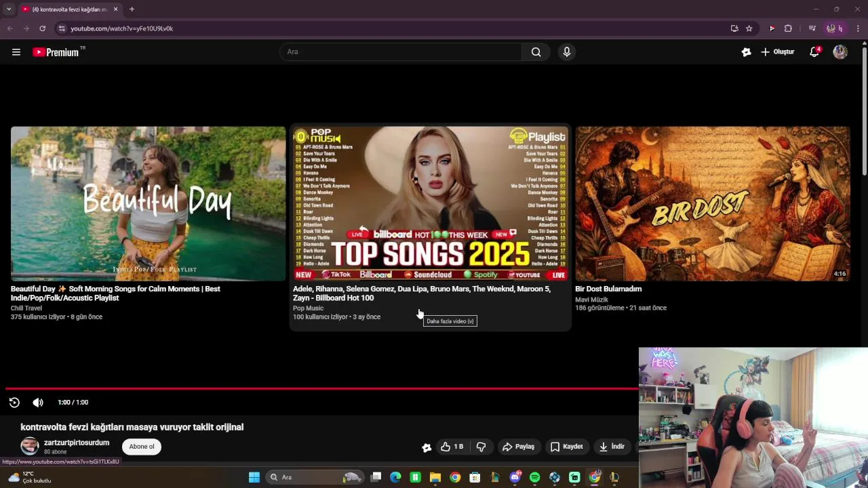Image resolution: width=868 pixels, height=488 pixels.
Task: View site information icon
Action: 62,28
